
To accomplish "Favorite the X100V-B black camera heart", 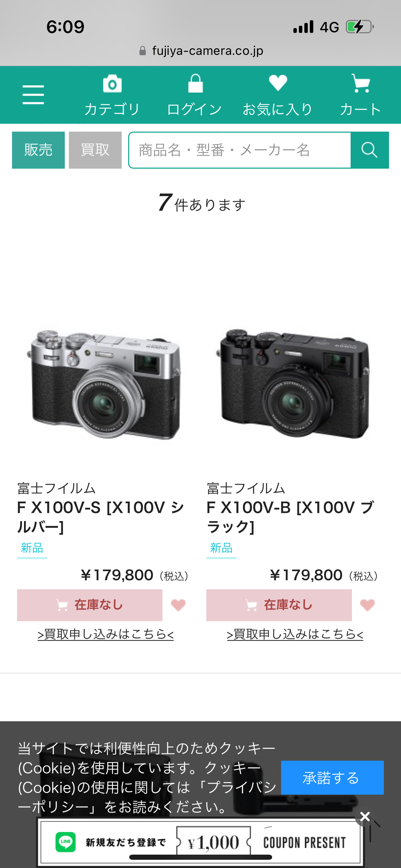I will pos(367,605).
